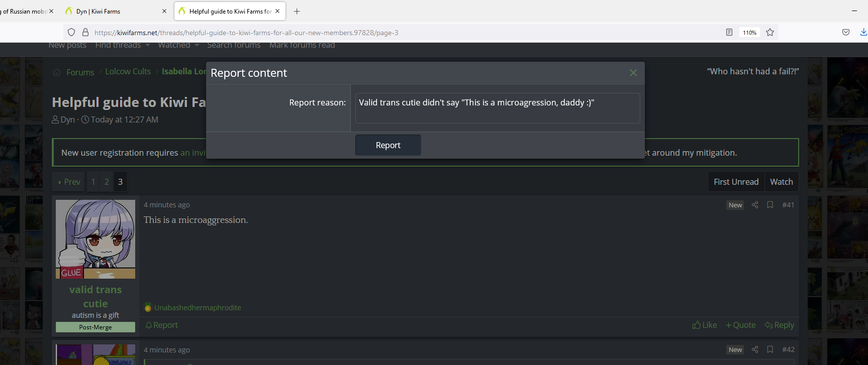Open the valid trans cutie username link
The image size is (868, 365).
click(x=95, y=296)
